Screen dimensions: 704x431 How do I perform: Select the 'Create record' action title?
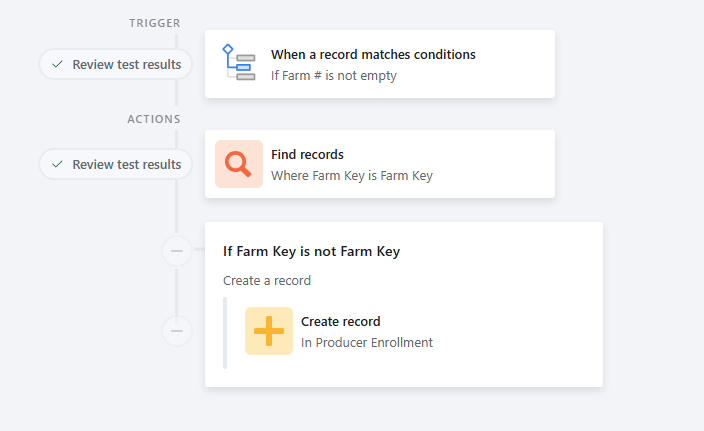(x=340, y=321)
